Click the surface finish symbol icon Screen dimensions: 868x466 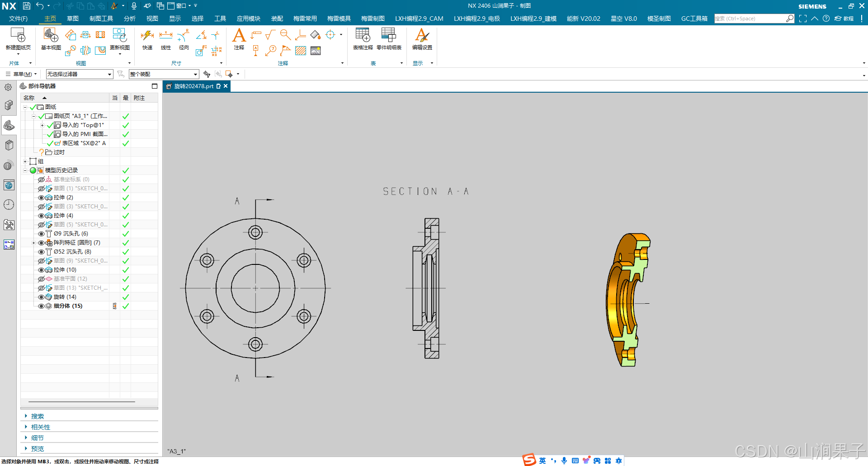coord(270,35)
